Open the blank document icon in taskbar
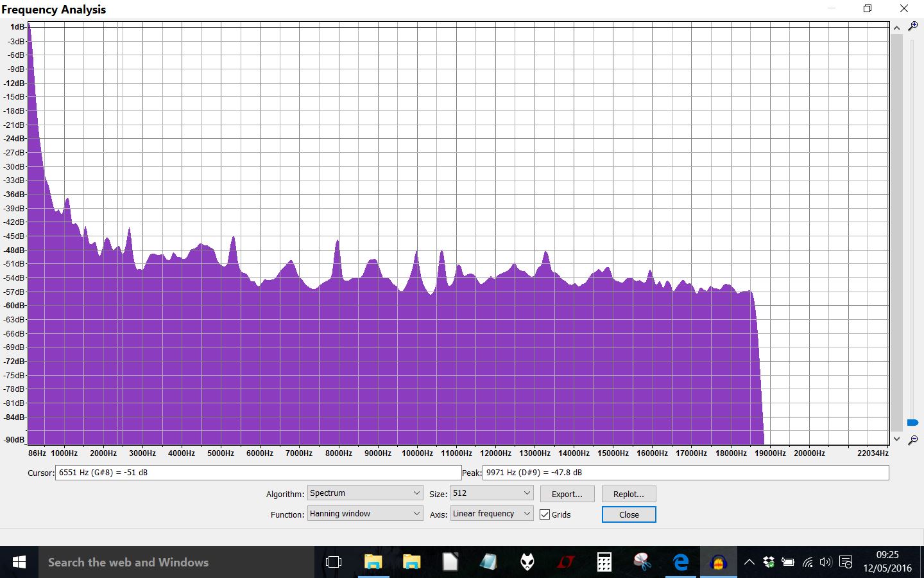Screen dimensions: 924x578 [450, 562]
